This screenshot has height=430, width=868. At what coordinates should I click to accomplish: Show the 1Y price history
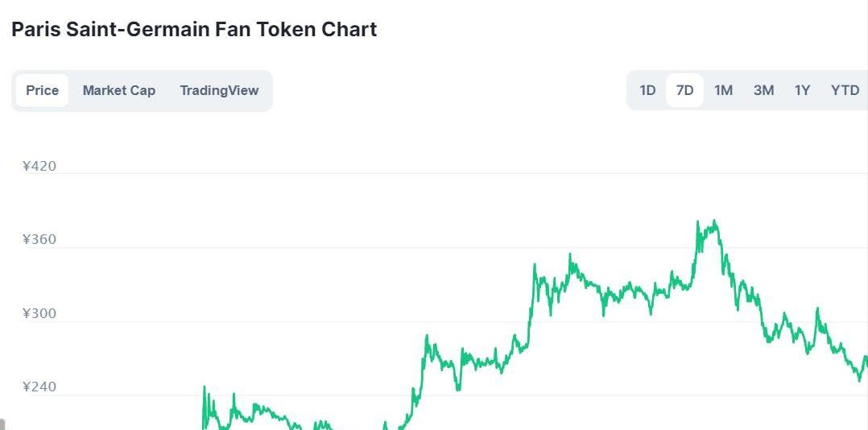802,90
